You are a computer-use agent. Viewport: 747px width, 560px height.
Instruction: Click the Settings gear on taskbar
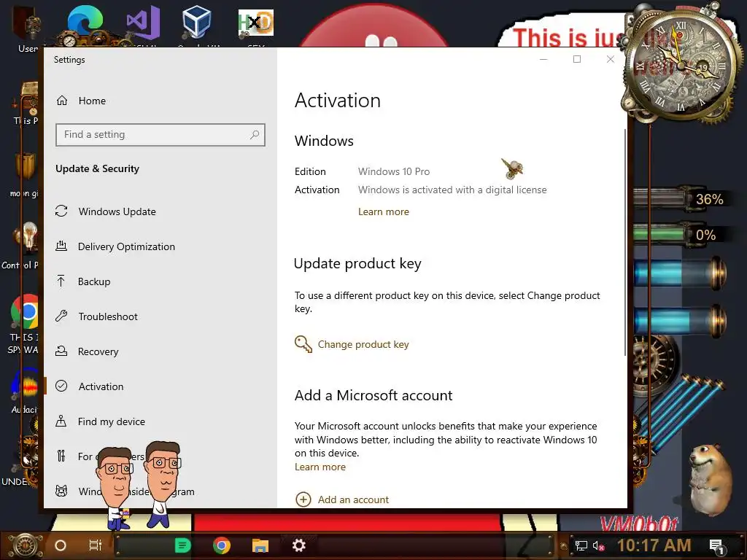click(x=298, y=545)
